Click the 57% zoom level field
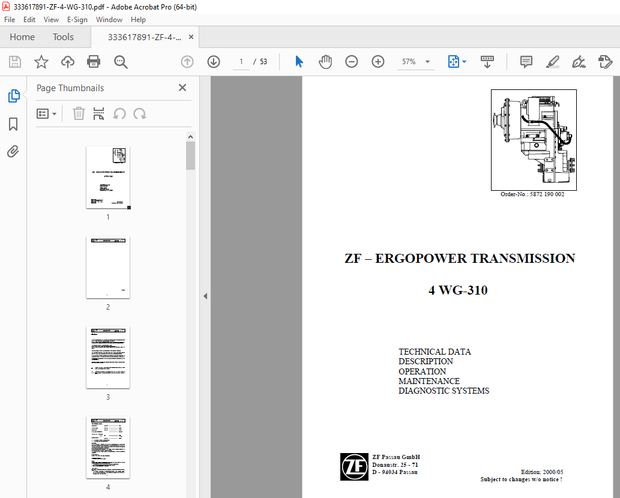This screenshot has height=498, width=620. (x=409, y=62)
